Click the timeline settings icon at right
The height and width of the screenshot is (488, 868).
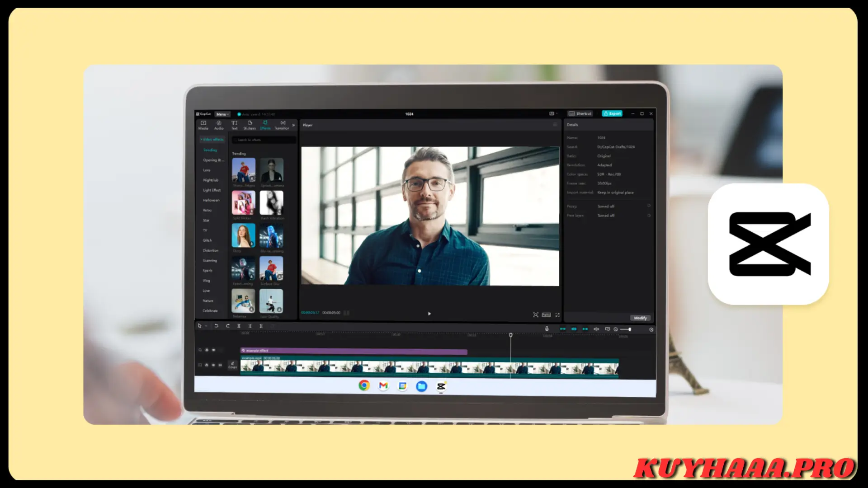tap(651, 329)
